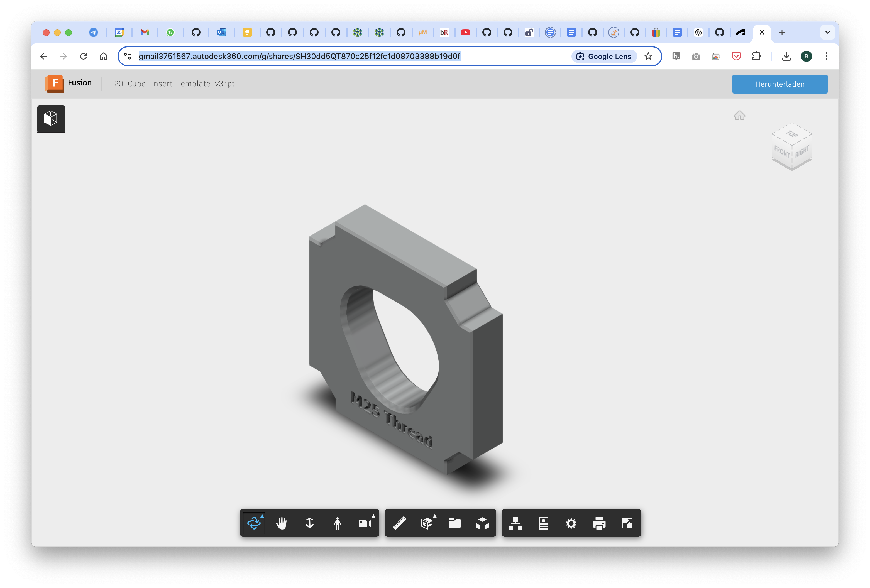Click the Herunterladen download button
870x588 pixels.
click(x=779, y=84)
